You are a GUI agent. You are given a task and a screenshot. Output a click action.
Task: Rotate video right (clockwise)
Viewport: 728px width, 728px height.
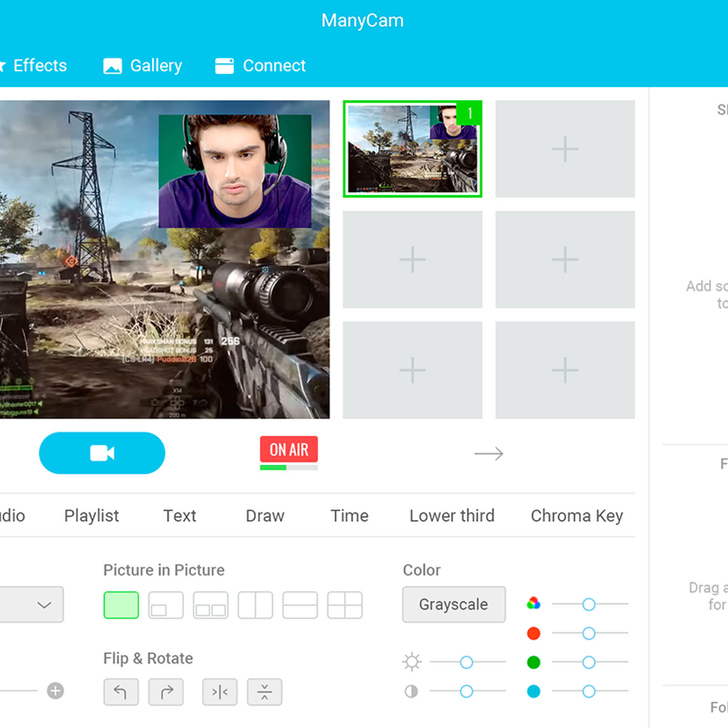[166, 692]
